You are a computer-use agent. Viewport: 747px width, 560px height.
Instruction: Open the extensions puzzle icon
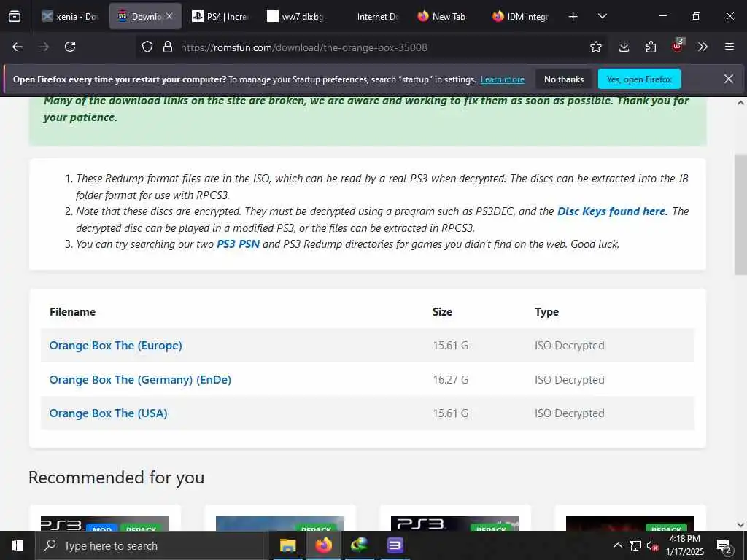[x=651, y=47]
